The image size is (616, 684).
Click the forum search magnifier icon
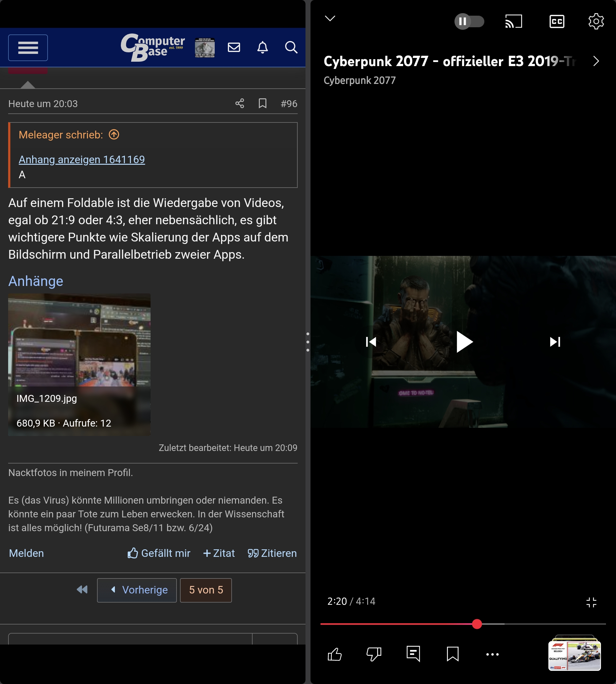(x=291, y=47)
